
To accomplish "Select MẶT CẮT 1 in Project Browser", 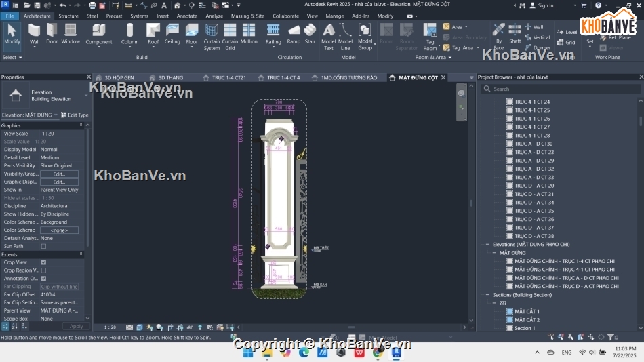I will [527, 311].
